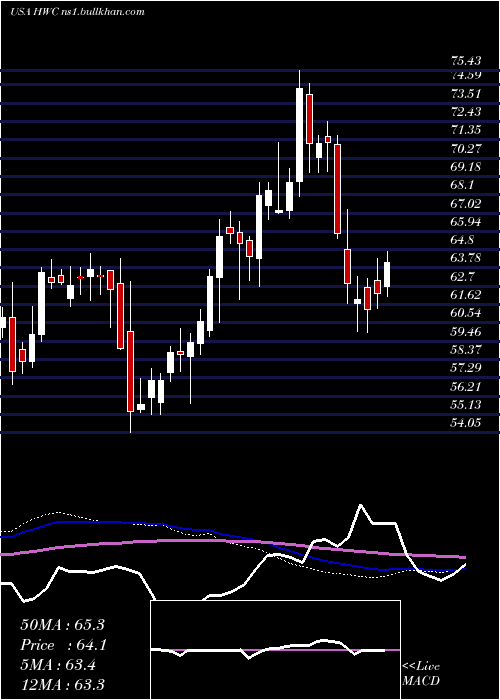Click the 59.46 price axis label

pos(466,331)
